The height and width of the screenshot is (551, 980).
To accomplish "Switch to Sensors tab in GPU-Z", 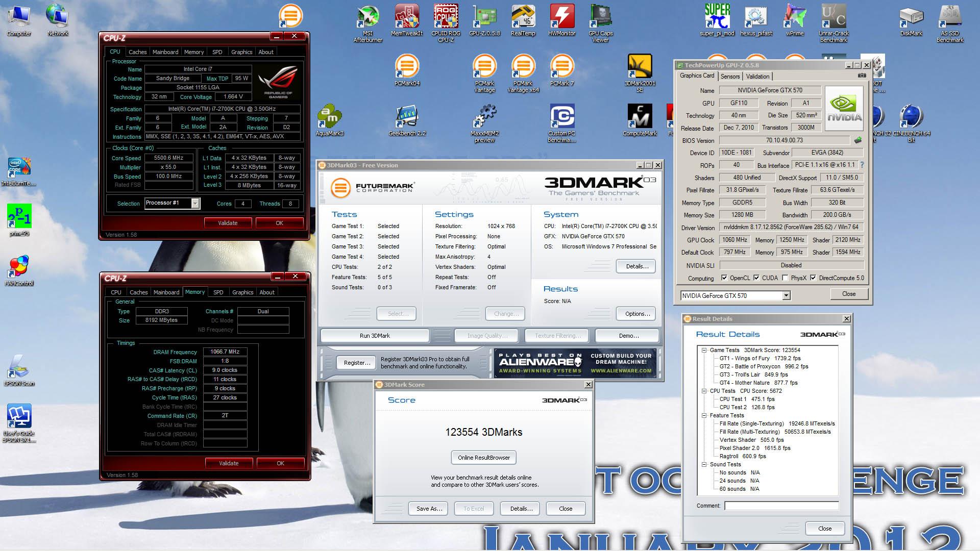I will click(x=730, y=77).
